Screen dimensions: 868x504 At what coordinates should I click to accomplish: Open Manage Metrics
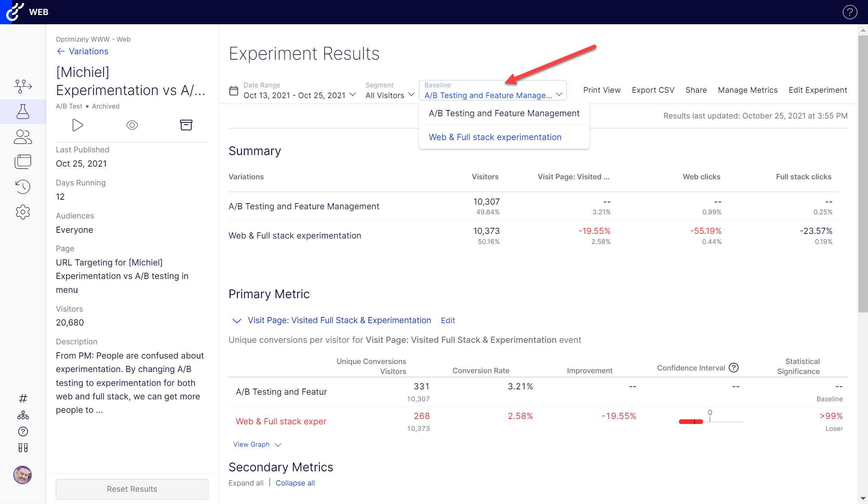[748, 90]
